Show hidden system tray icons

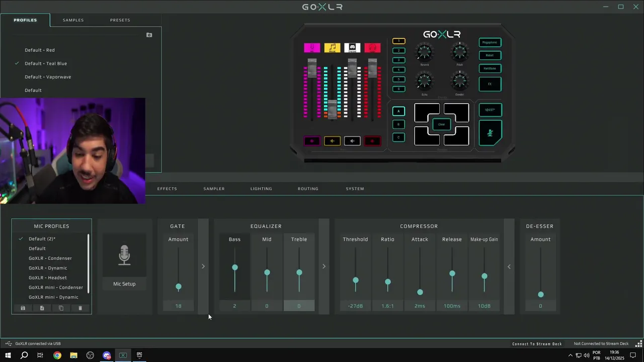pos(570,355)
